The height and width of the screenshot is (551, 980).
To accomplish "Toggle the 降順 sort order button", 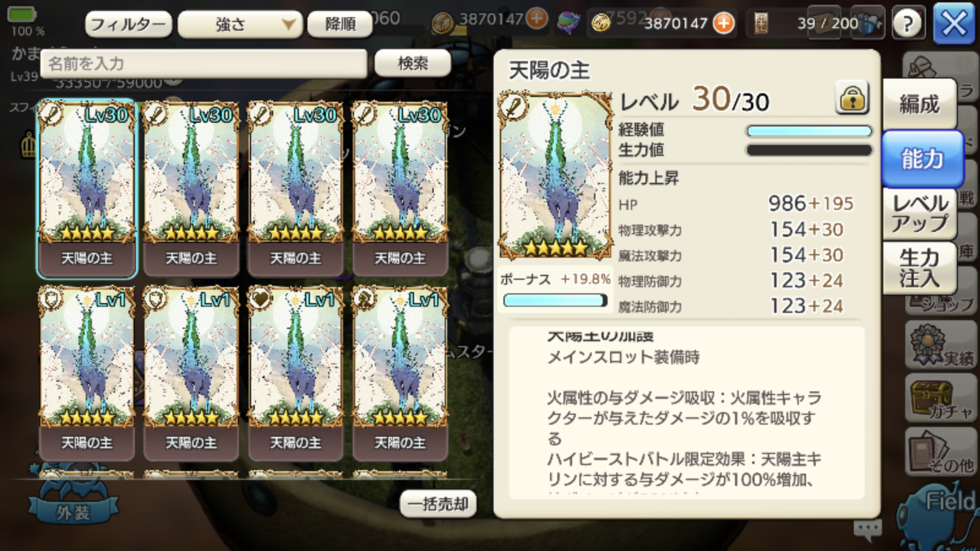I will point(340,24).
